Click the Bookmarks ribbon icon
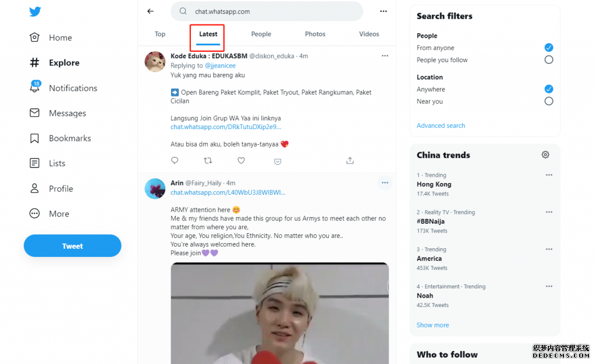 click(x=34, y=138)
